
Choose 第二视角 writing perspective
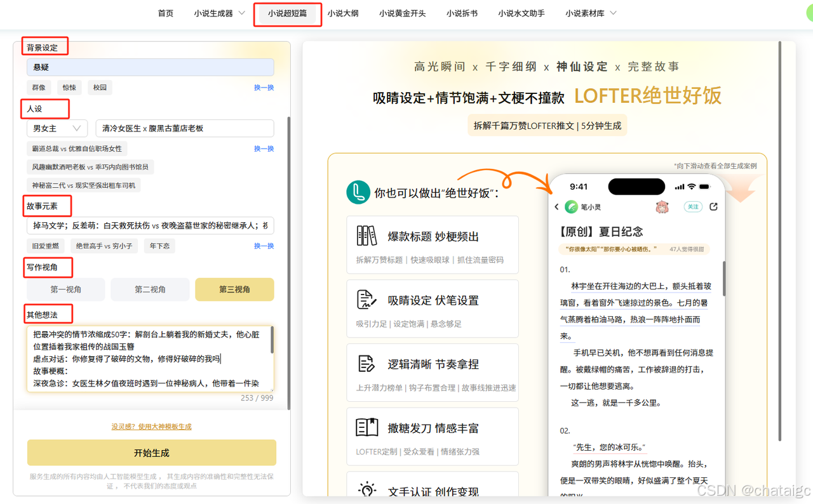click(151, 289)
